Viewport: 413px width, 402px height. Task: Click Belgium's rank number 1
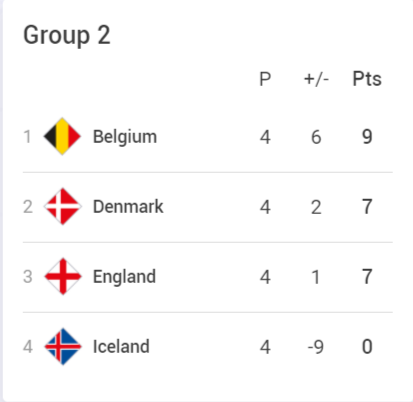tap(28, 137)
